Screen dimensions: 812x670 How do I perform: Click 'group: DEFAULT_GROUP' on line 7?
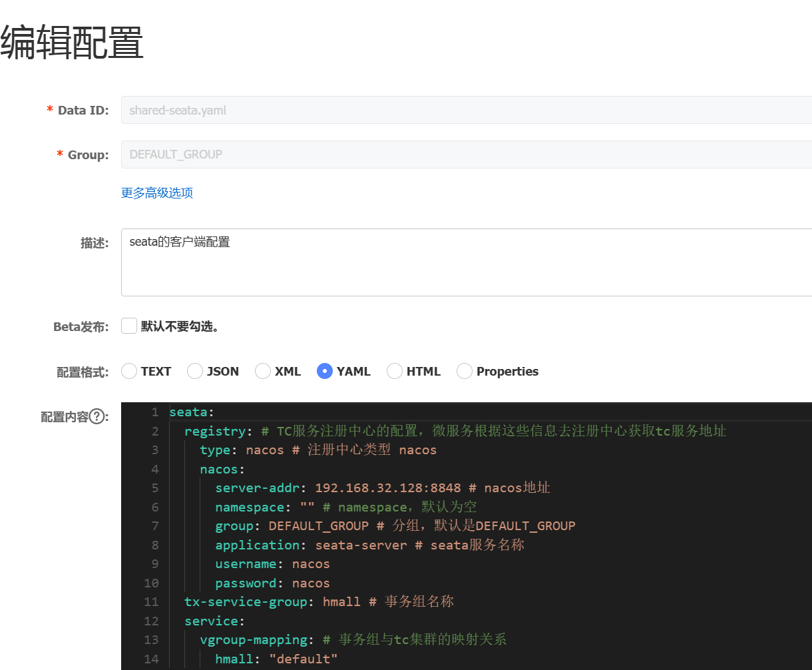click(x=292, y=526)
